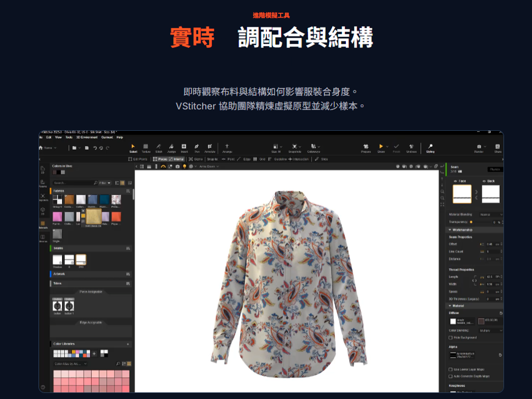Check Use Lower Layer Maps
This screenshot has width=532, height=399.
[x=451, y=370]
